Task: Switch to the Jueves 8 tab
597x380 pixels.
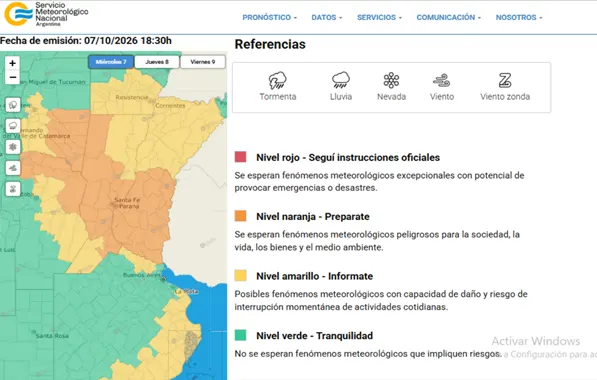Action: click(157, 62)
